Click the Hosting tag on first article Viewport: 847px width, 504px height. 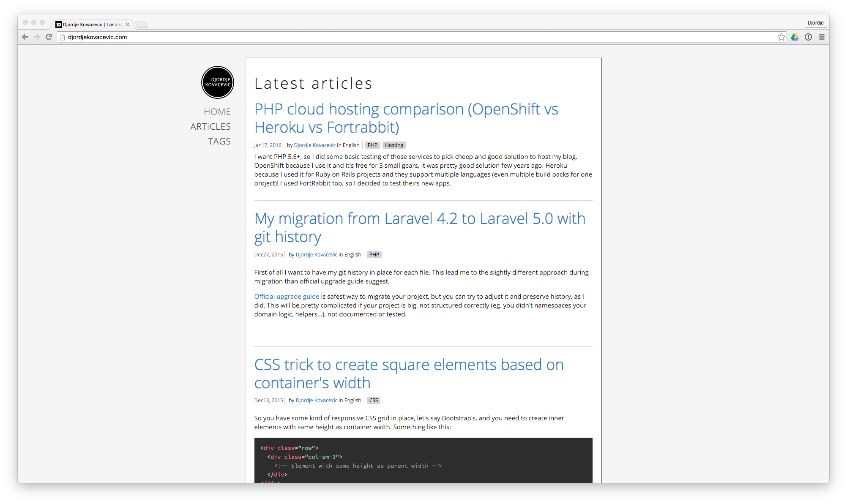pos(394,144)
